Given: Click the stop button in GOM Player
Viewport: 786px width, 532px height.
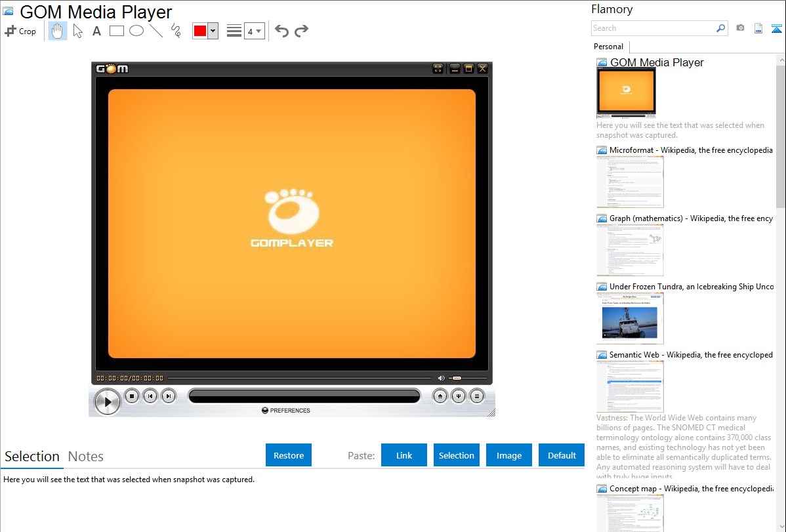Looking at the screenshot, I should (132, 396).
